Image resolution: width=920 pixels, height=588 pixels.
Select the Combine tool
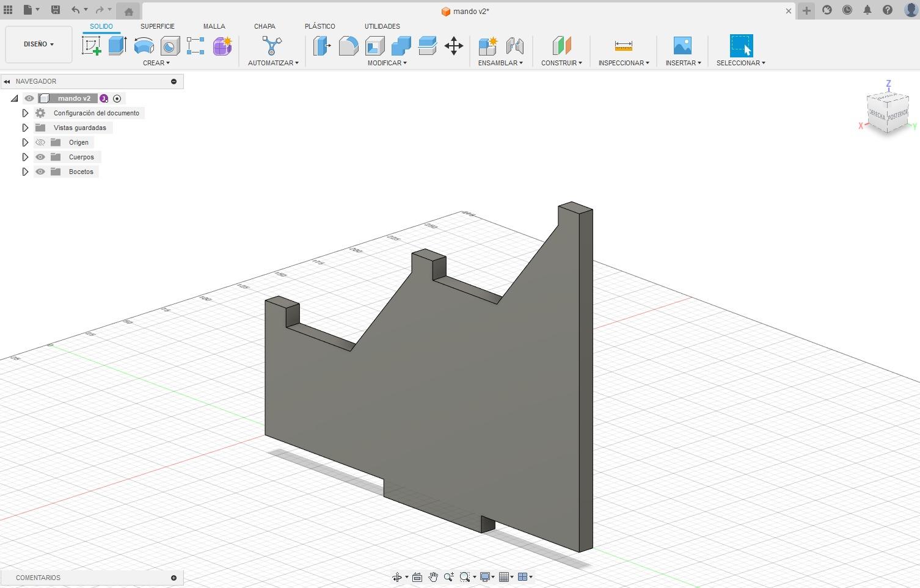click(x=401, y=46)
